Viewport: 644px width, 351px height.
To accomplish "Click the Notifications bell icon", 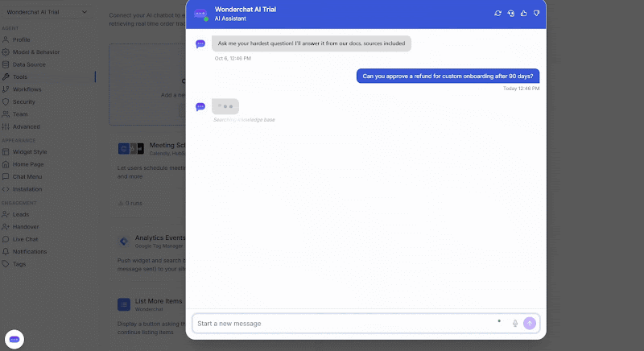I will coord(6,252).
